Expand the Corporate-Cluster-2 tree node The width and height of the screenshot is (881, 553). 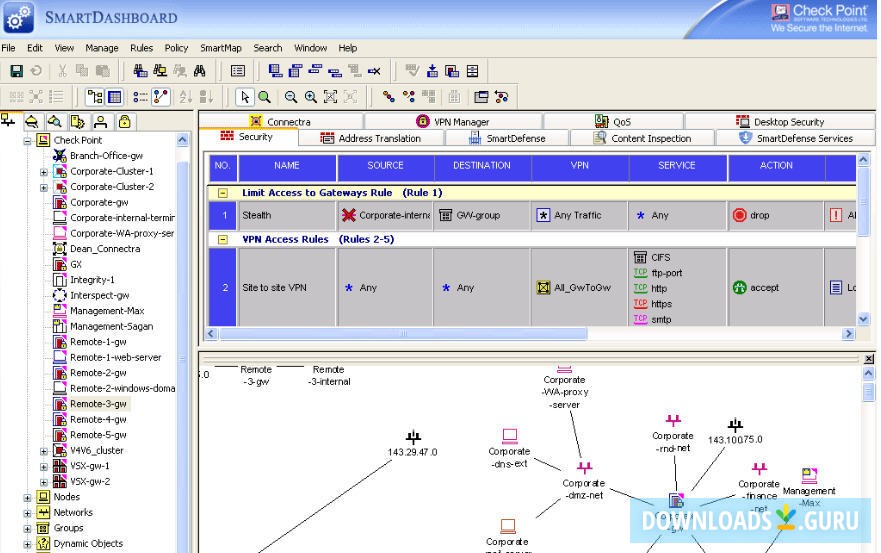[44, 187]
